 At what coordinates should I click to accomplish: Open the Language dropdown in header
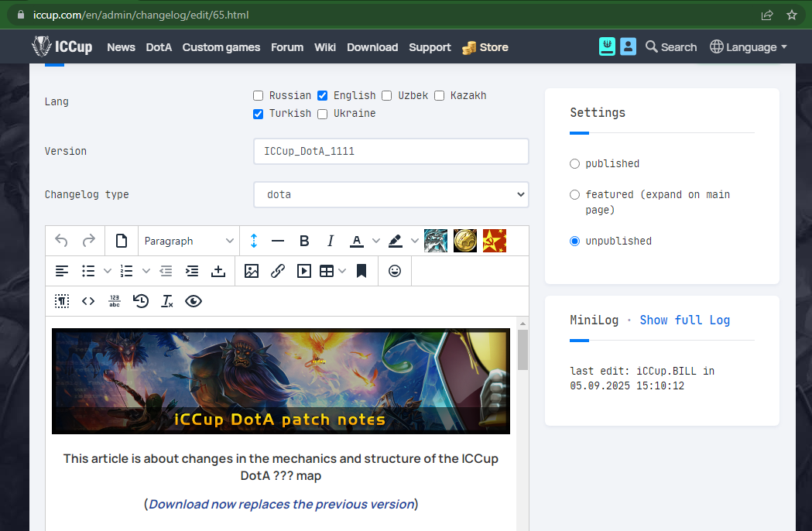[749, 47]
